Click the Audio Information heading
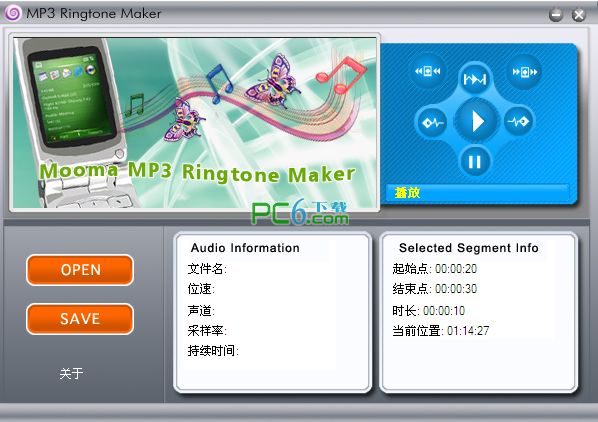This screenshot has width=598, height=422. 245,248
